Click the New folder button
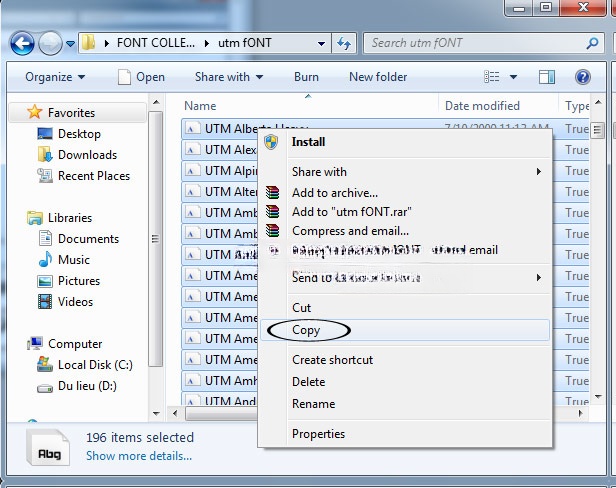This screenshot has width=616, height=488. click(x=378, y=77)
